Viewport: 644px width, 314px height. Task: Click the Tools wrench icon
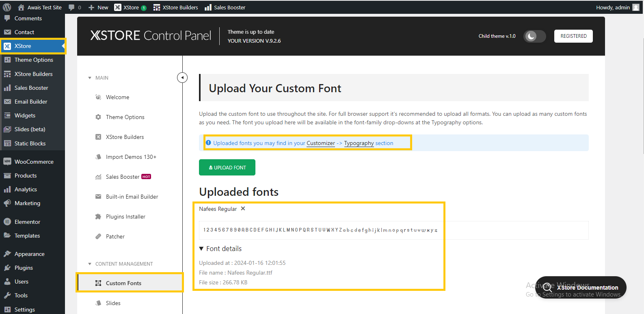[x=7, y=295]
